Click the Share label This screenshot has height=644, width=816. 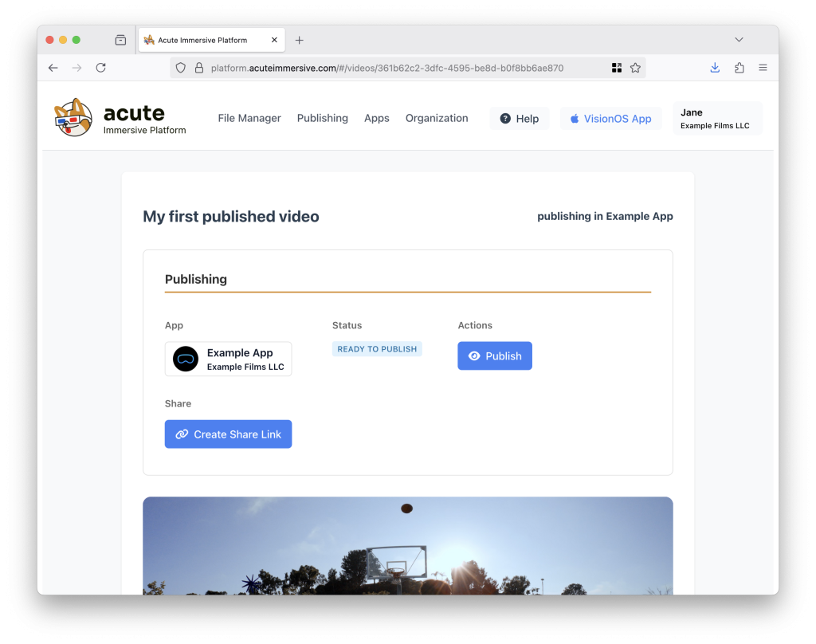(x=178, y=403)
